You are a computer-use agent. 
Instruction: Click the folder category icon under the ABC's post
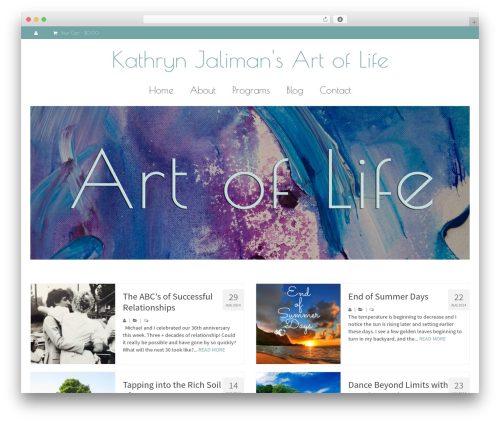pyautogui.click(x=135, y=321)
